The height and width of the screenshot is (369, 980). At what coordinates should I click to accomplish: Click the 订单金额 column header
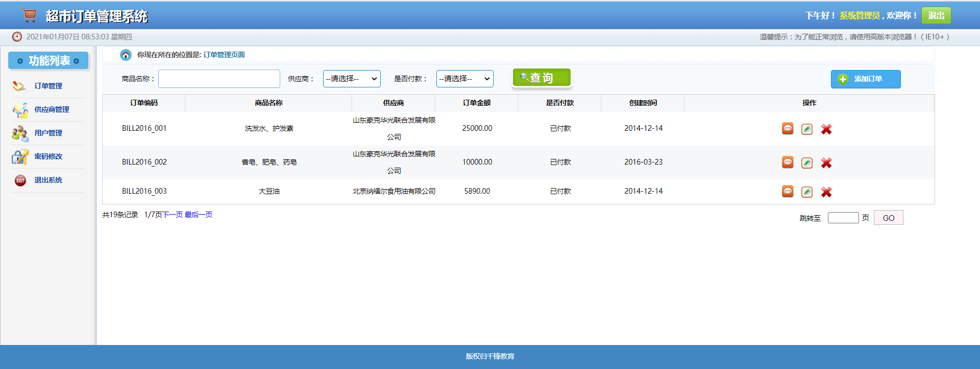[477, 103]
